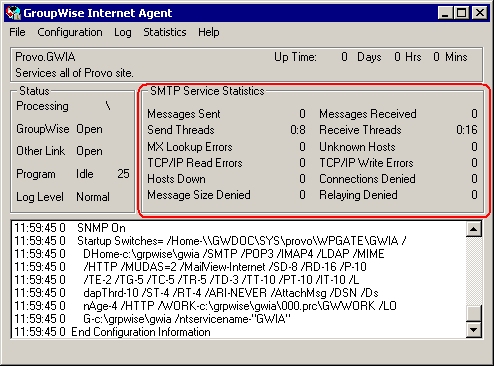Open the Configuration menu

(70, 32)
